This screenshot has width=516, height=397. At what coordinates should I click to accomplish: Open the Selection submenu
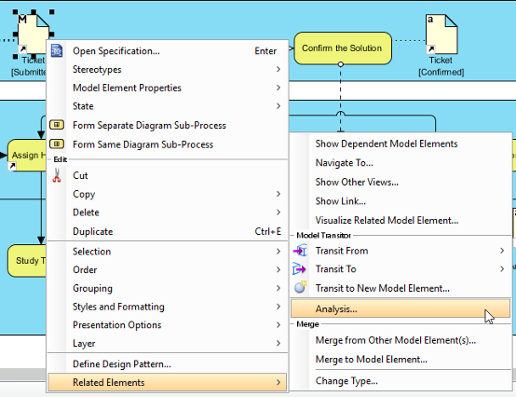168,251
